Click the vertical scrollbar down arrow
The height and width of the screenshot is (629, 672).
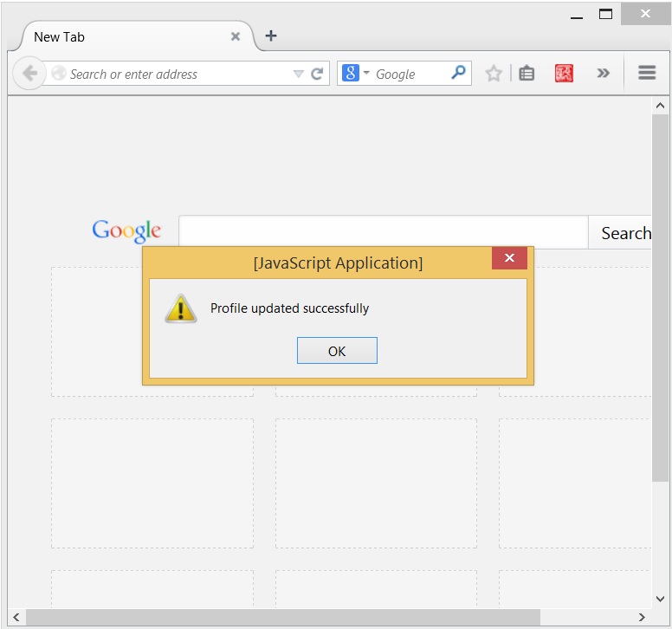660,599
